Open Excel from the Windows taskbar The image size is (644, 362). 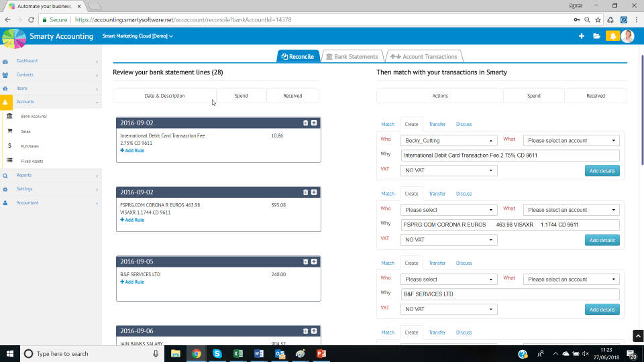pos(237,353)
